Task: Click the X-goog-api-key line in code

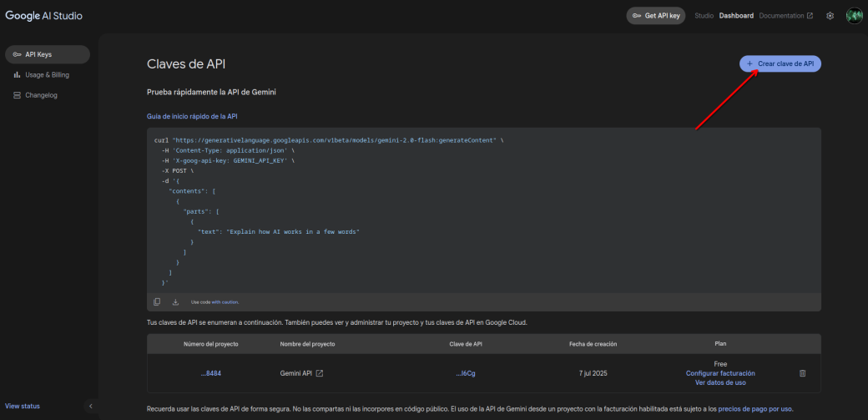Action: [228, 160]
